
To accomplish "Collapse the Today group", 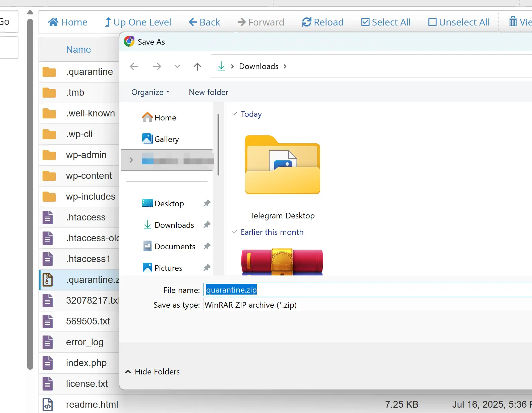I will (234, 114).
